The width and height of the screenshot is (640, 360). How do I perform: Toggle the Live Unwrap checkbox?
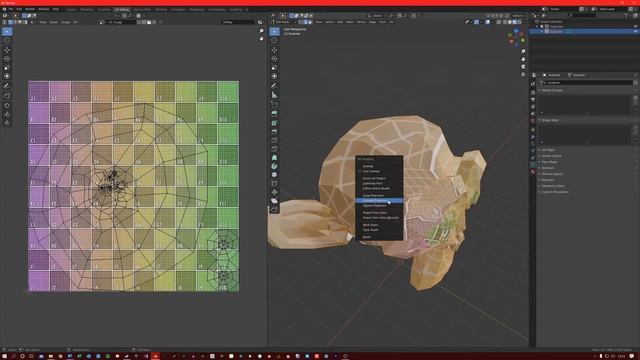(360, 171)
